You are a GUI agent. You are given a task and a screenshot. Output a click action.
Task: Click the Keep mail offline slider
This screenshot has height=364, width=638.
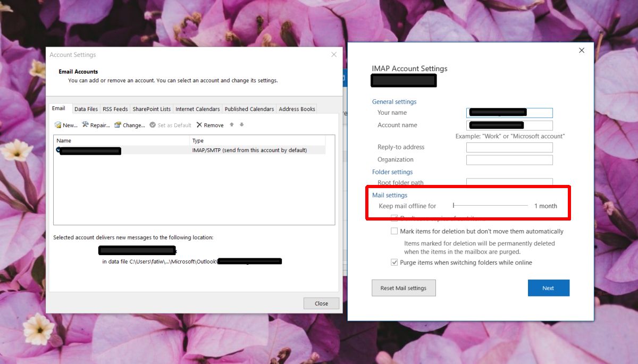pos(490,206)
